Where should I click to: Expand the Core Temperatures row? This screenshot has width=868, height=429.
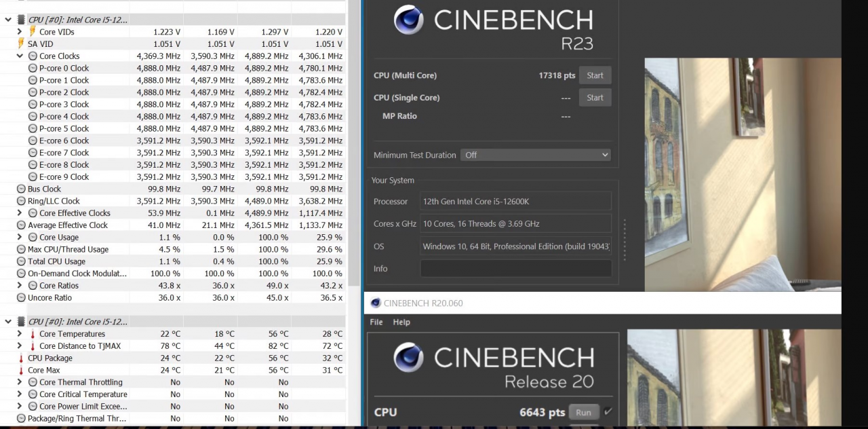pyautogui.click(x=20, y=334)
